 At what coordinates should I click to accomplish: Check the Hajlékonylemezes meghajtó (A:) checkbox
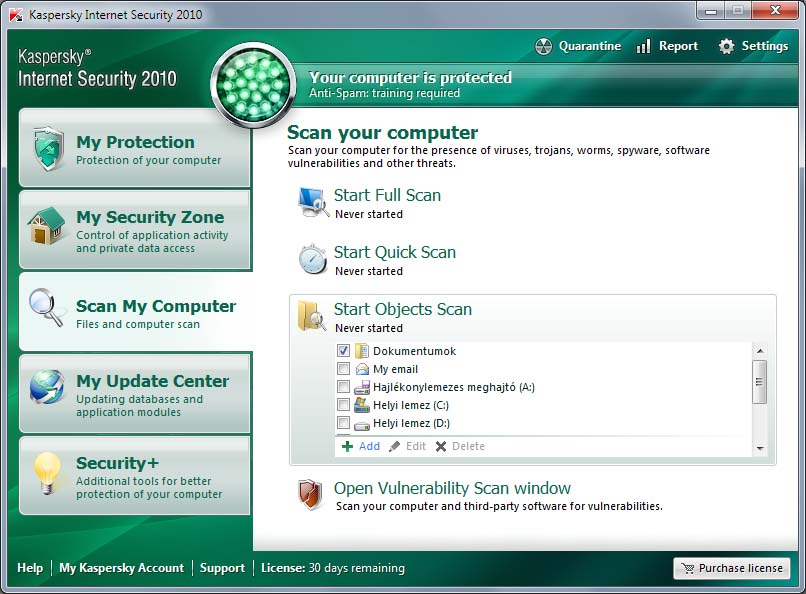pos(343,386)
